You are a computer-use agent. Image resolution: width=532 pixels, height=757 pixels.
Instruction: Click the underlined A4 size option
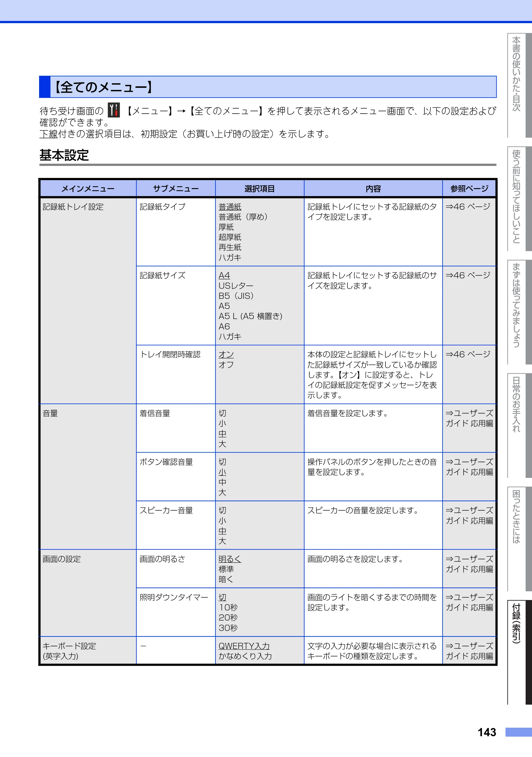tap(225, 275)
